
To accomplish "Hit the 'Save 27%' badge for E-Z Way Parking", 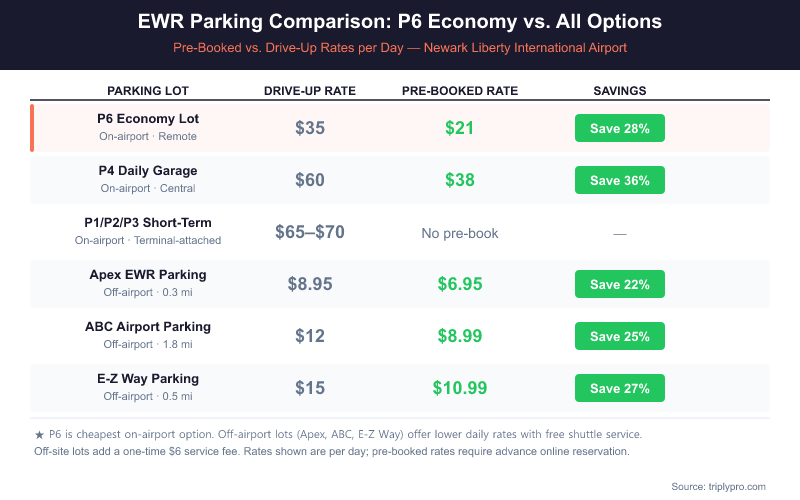I will 619,388.
